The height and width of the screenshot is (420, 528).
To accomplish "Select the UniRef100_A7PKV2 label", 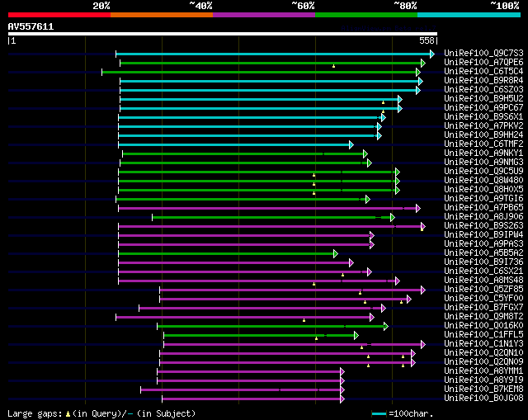I will point(483,126).
